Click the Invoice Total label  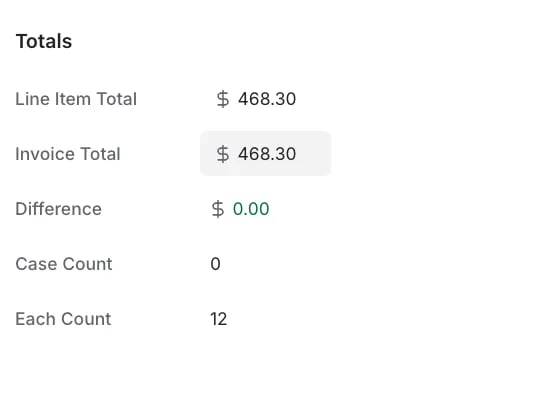pyautogui.click(x=68, y=154)
